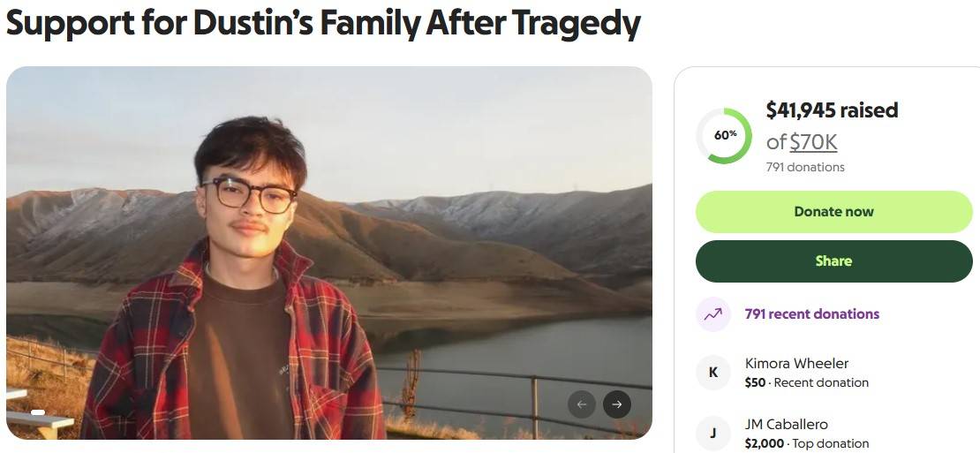Open the 791 recent donations link
Screen dimensions: 980x453
click(x=812, y=313)
